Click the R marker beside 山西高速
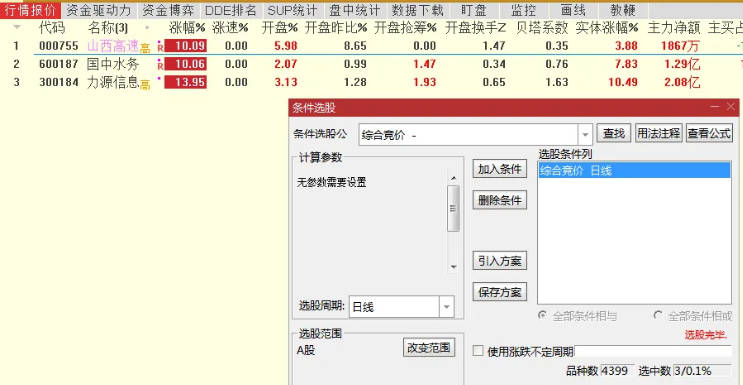This screenshot has width=743, height=385. pyautogui.click(x=160, y=48)
